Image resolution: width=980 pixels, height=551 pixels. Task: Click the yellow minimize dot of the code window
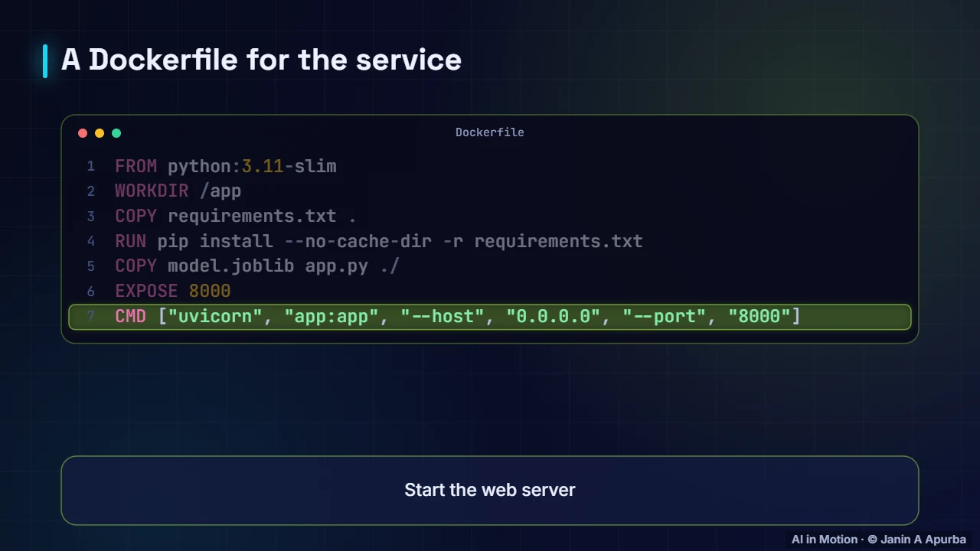pos(100,133)
